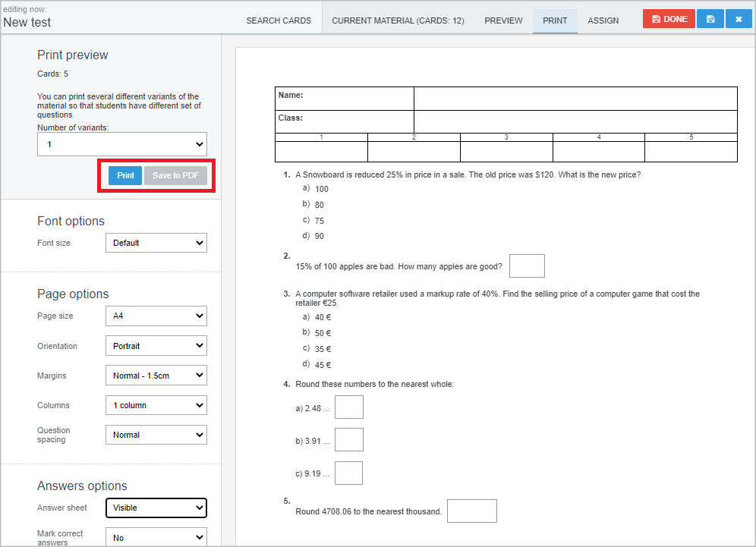Screen dimensions: 756x547
Task: Click score cell under column 1
Action: [x=321, y=151]
